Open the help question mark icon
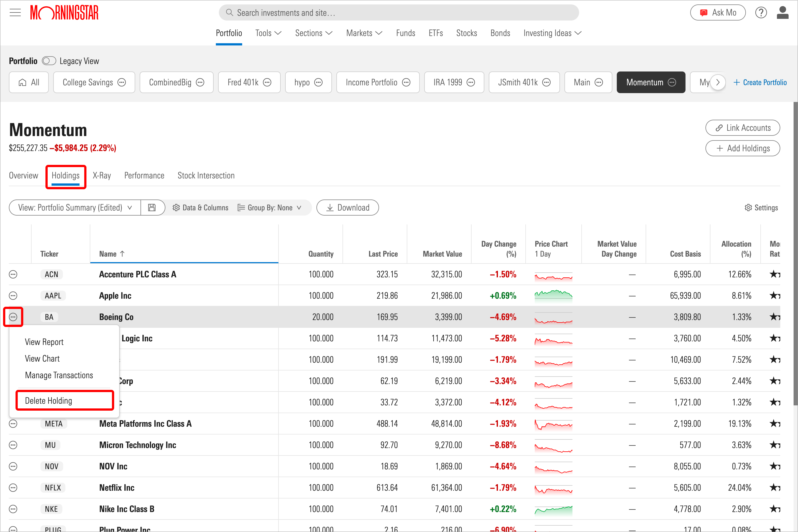The image size is (798, 532). 761,13
